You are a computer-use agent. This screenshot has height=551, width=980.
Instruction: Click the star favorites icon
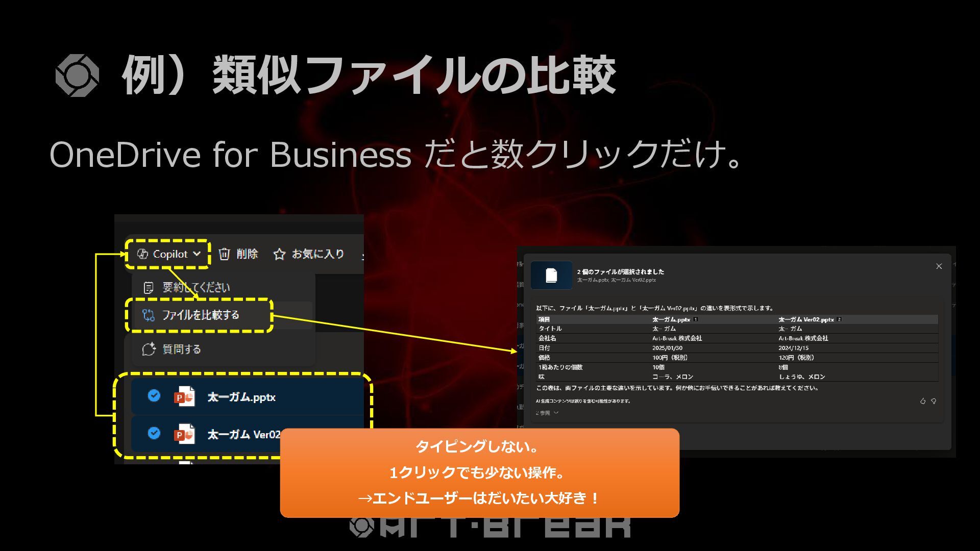[x=279, y=254]
